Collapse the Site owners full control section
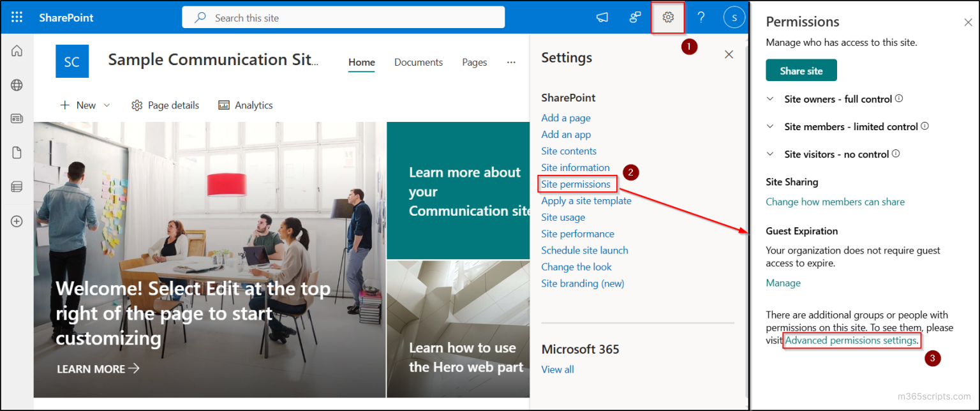Viewport: 980px width, 411px height. 770,99
